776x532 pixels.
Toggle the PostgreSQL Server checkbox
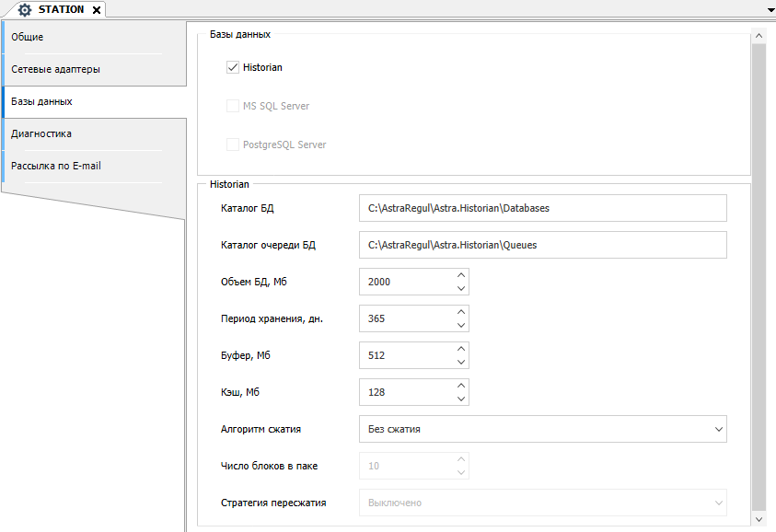pos(233,145)
